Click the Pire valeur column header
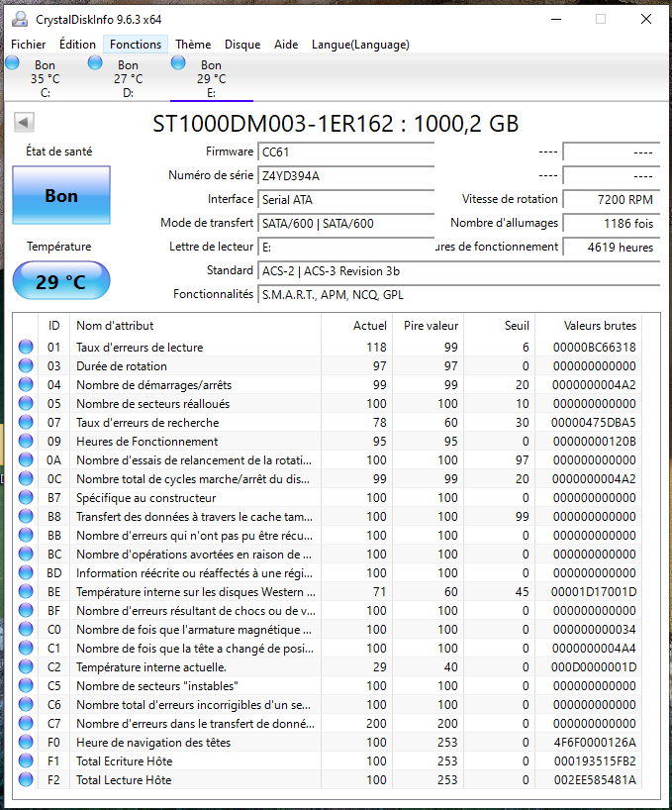The width and height of the screenshot is (672, 810). click(x=428, y=326)
